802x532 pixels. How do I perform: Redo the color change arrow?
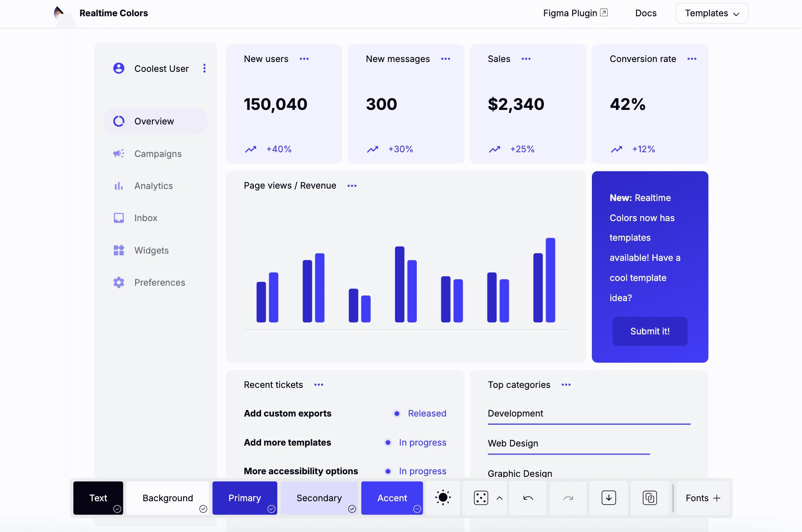[568, 498]
